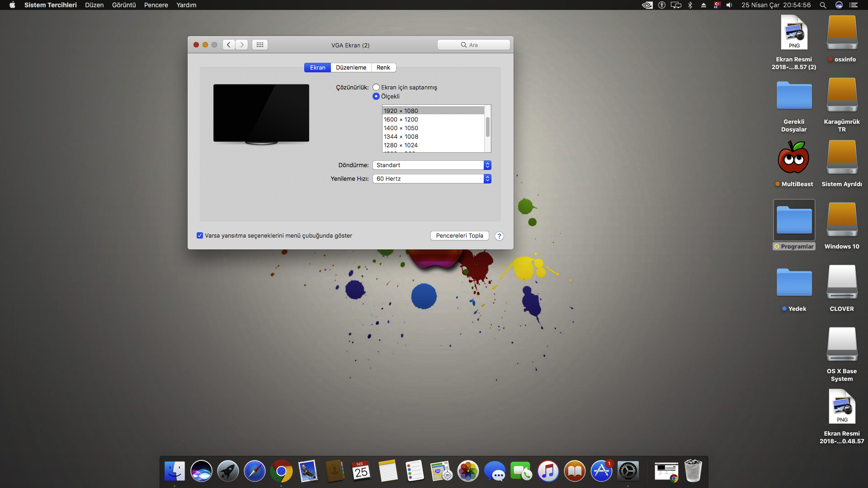This screenshot has height=488, width=868.
Task: Switch to the Düzenleme tab
Action: click(351, 67)
